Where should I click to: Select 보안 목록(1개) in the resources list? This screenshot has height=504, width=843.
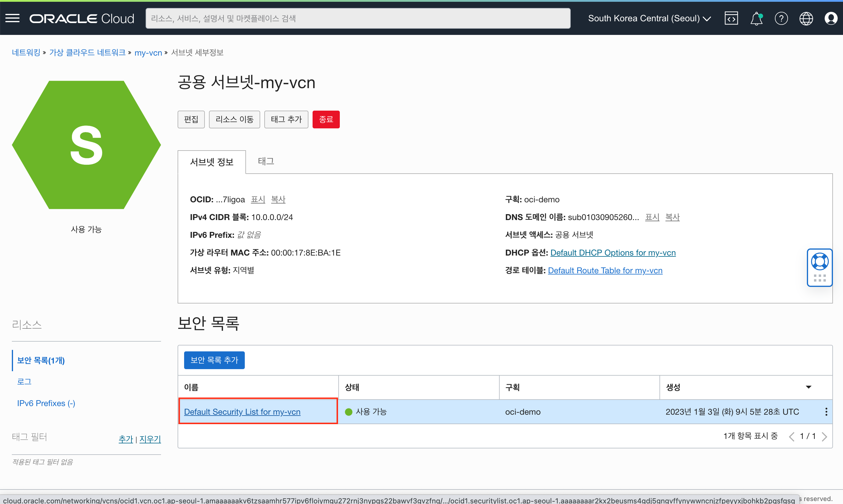pyautogui.click(x=41, y=360)
